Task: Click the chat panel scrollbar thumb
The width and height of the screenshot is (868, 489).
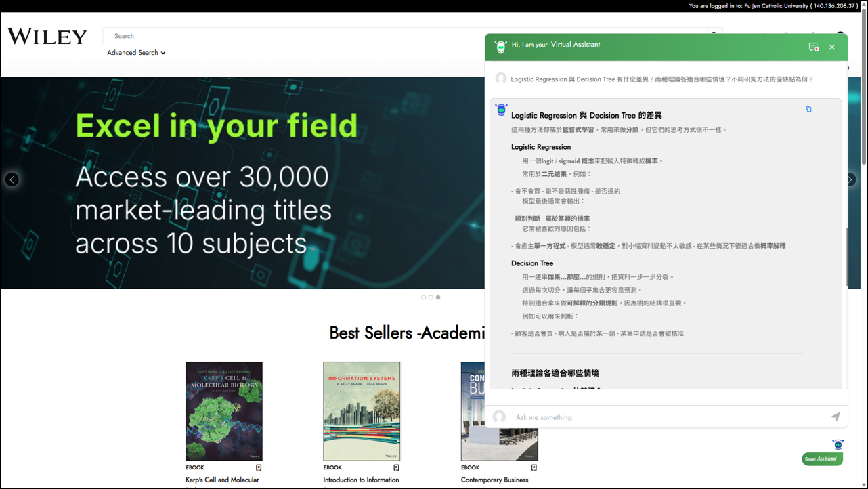Action: pyautogui.click(x=846, y=257)
